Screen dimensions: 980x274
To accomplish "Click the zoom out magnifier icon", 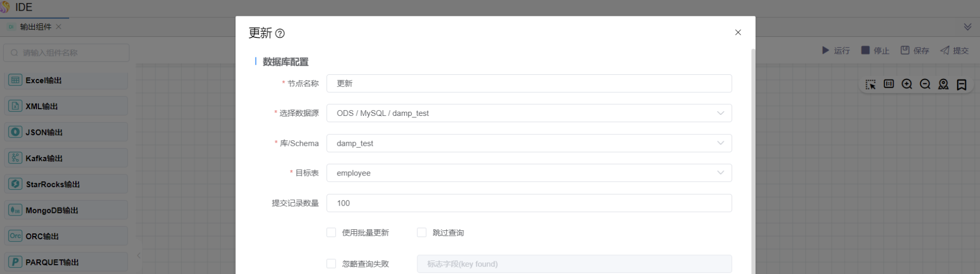I will point(925,84).
